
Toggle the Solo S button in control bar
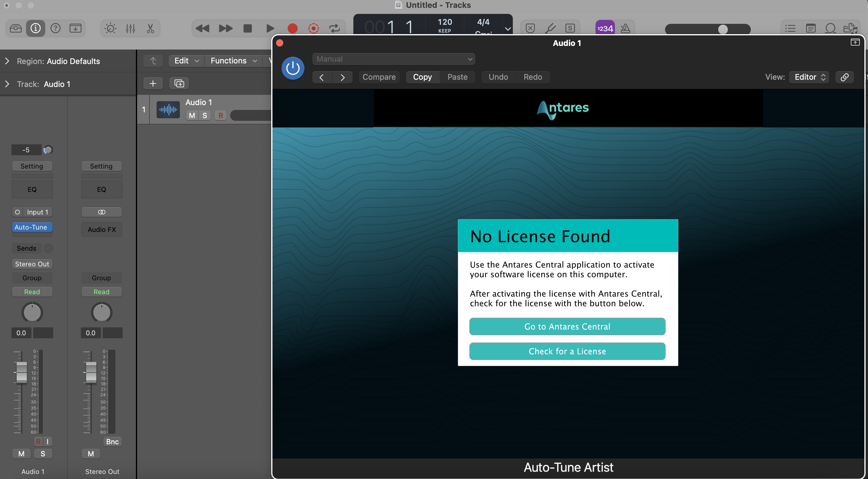[x=570, y=28]
